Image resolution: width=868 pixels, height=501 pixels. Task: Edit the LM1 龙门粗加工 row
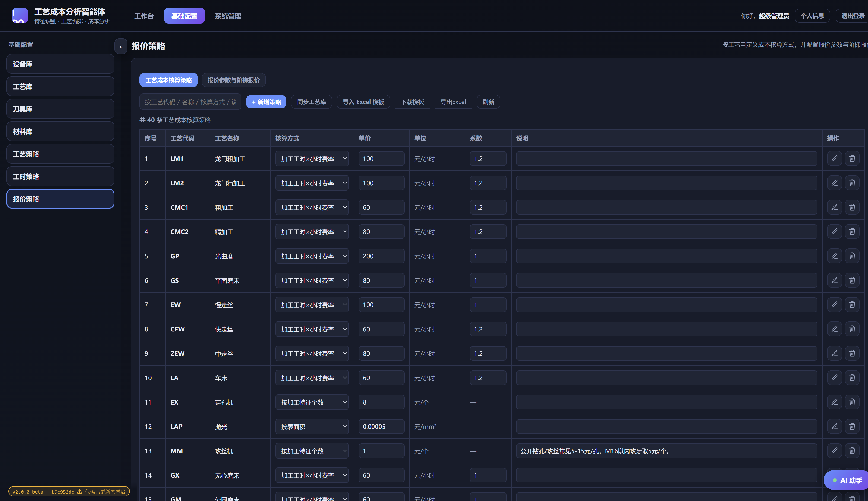click(x=834, y=159)
